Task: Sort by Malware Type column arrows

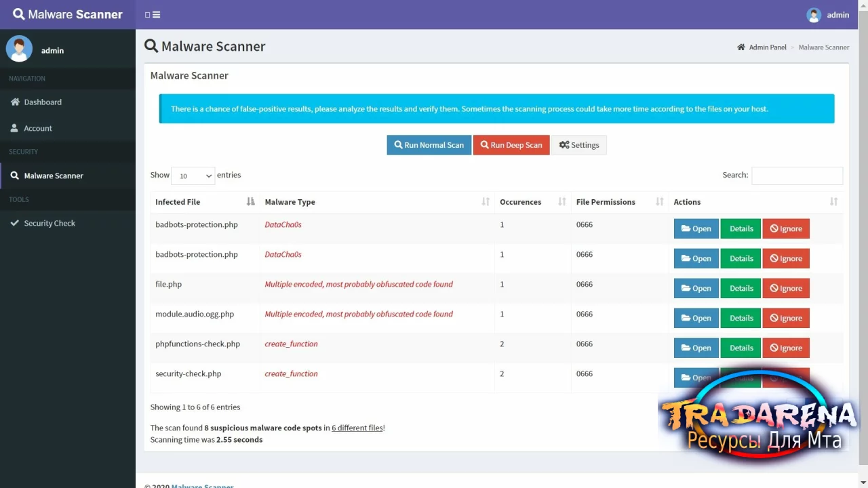Action: 486,202
